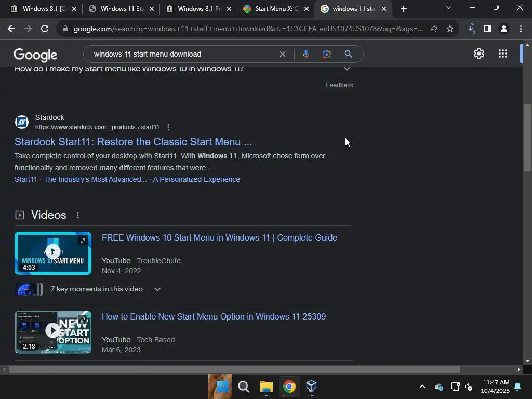
Task: Open Stardock Start11 result title
Action: click(133, 142)
